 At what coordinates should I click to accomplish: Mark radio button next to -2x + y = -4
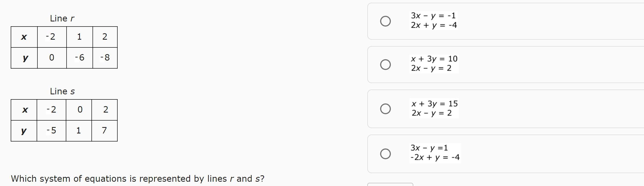point(385,154)
